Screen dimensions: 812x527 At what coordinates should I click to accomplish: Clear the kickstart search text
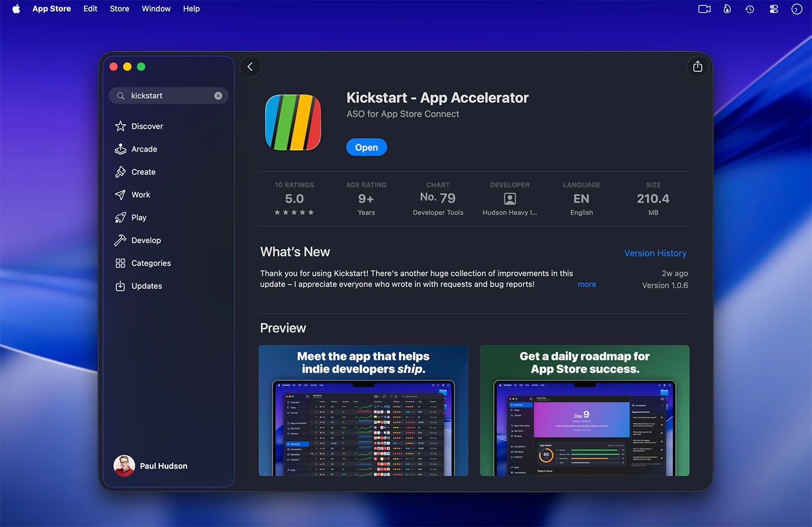click(218, 96)
